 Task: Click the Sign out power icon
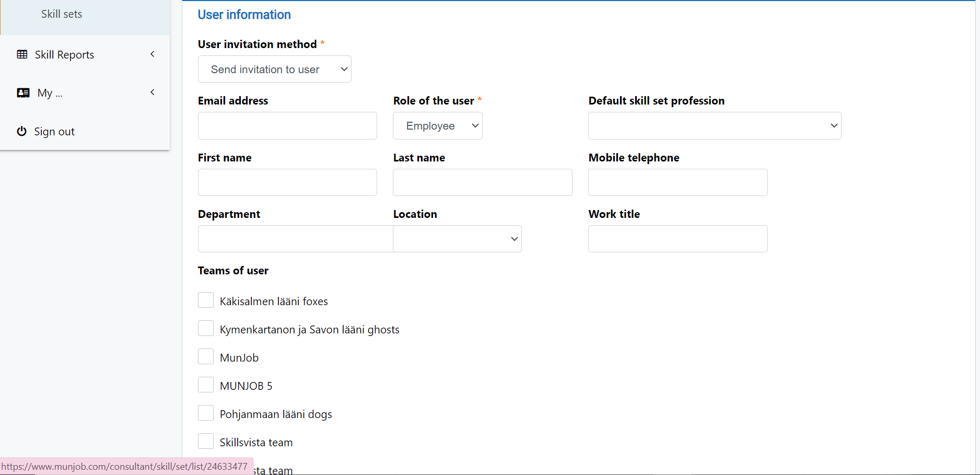click(21, 131)
